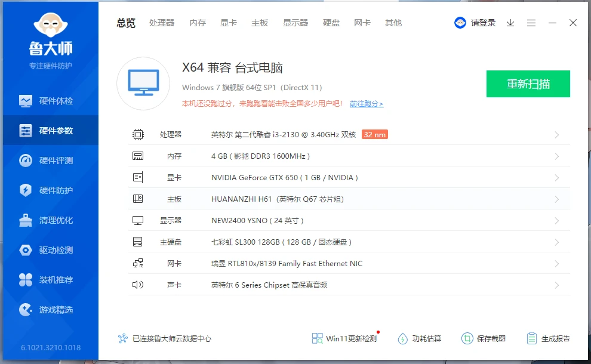Switch to the 显卡 tab

[x=229, y=23]
